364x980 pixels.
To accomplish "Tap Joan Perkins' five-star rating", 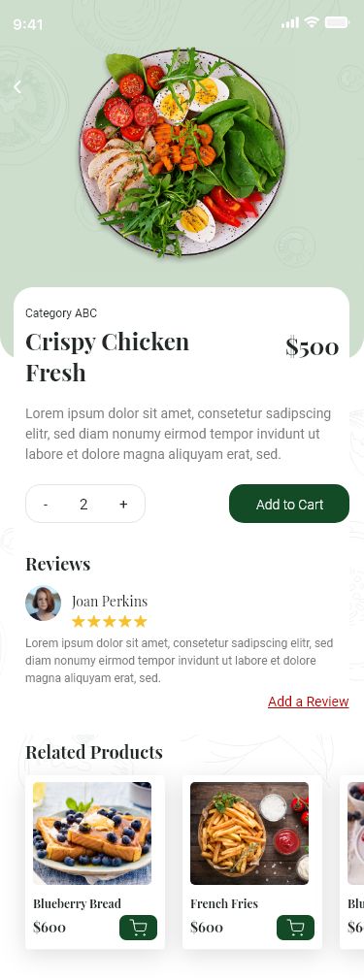I will pos(110,621).
